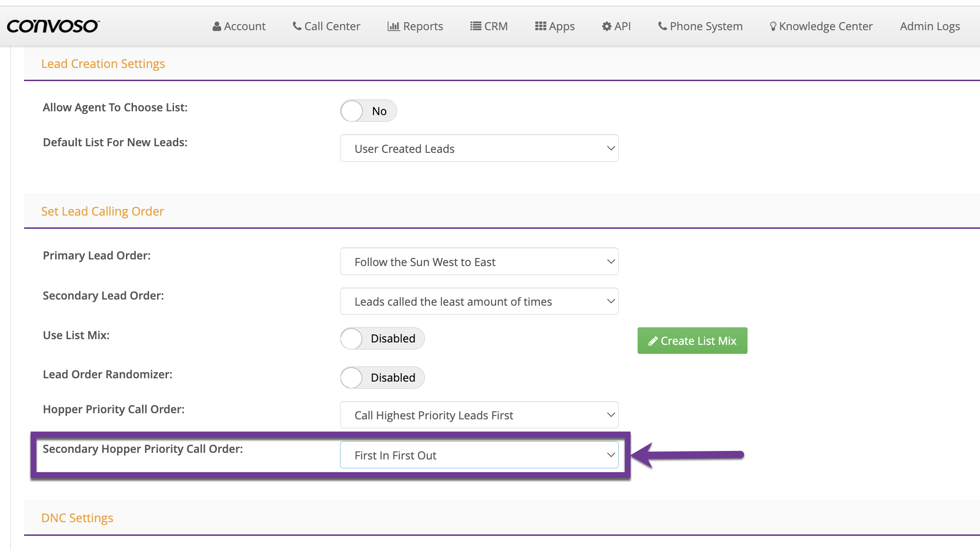980x550 pixels.
Task: Enable the Use List Mix toggle
Action: point(382,339)
